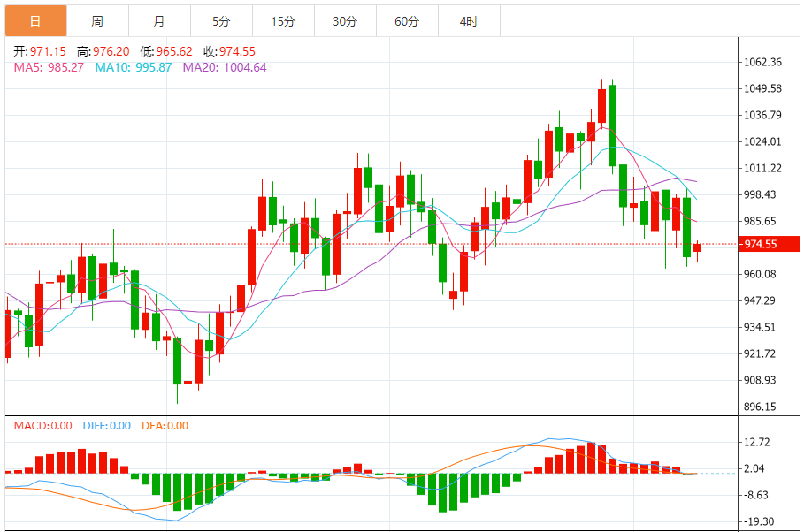The height and width of the screenshot is (532, 804).
Task: Click the -8.63 MACD axis label
Action: click(756, 495)
